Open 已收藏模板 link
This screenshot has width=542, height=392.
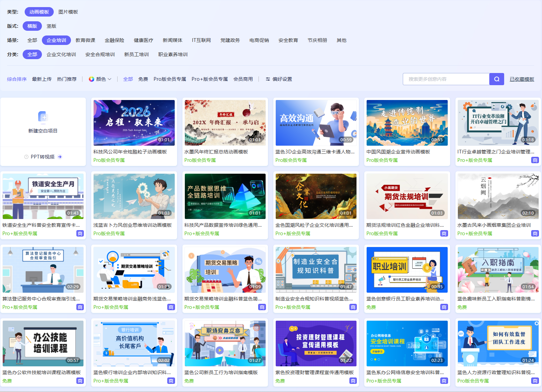522,79
